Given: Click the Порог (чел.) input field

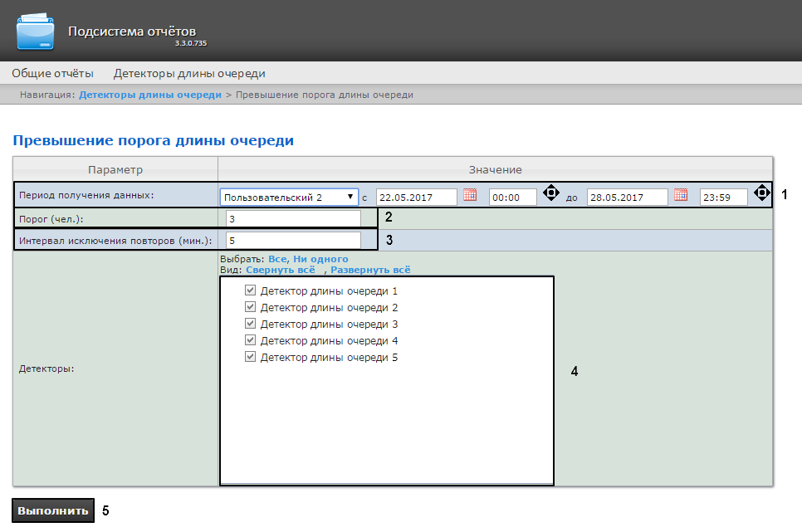Looking at the screenshot, I should point(293,218).
